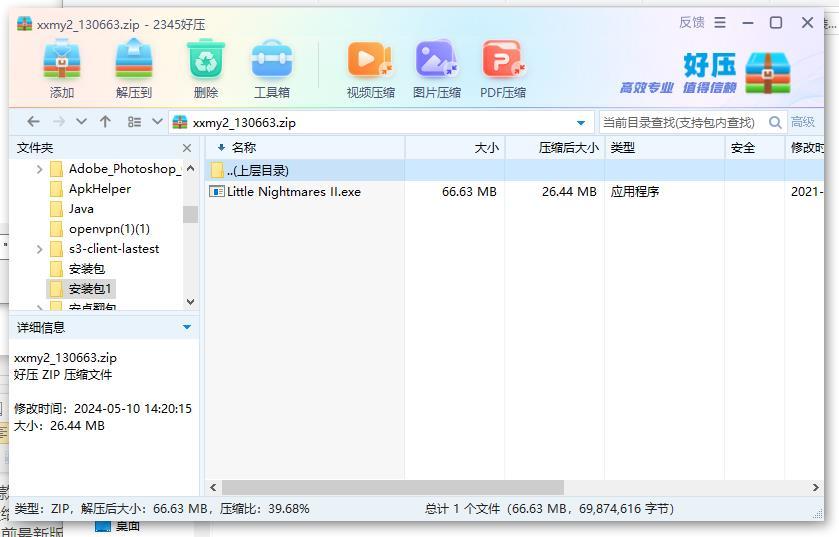Screen dimensions: 839x537
Task: Click the 高级 advanced search button
Action: point(803,122)
